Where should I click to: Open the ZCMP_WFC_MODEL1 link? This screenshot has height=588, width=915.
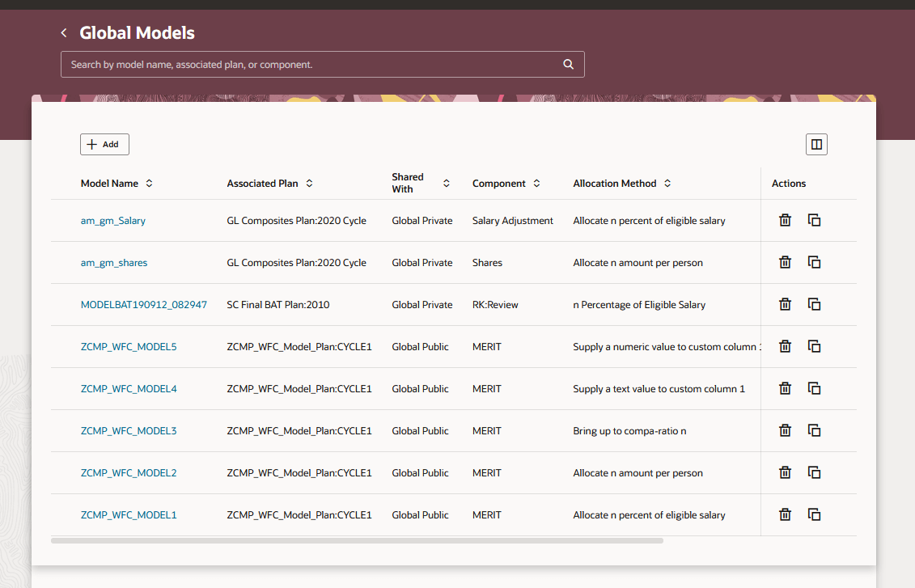pos(129,514)
